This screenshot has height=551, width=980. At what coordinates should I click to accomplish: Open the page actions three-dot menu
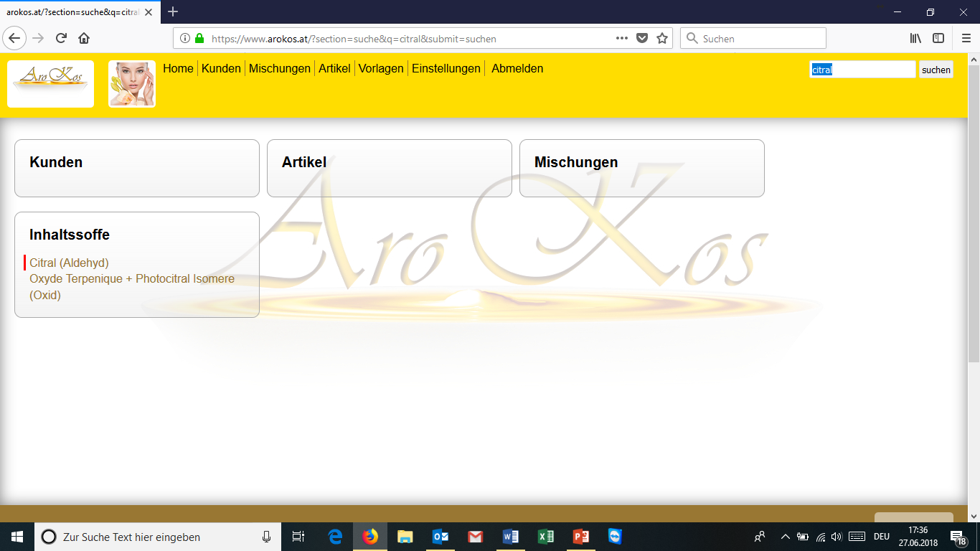click(622, 38)
